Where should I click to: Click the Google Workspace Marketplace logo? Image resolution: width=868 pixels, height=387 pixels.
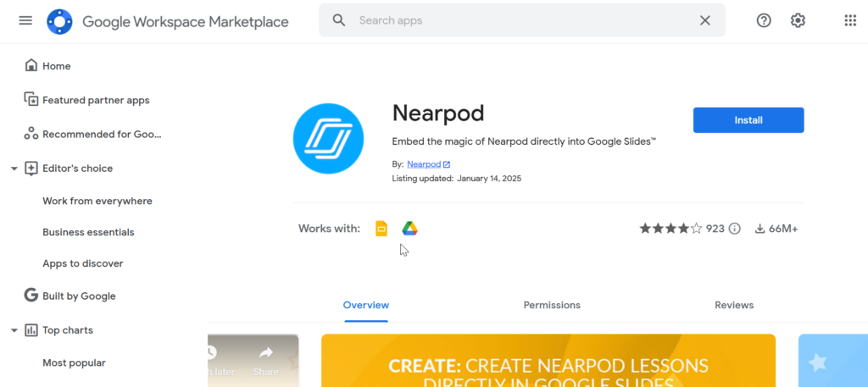tap(59, 21)
